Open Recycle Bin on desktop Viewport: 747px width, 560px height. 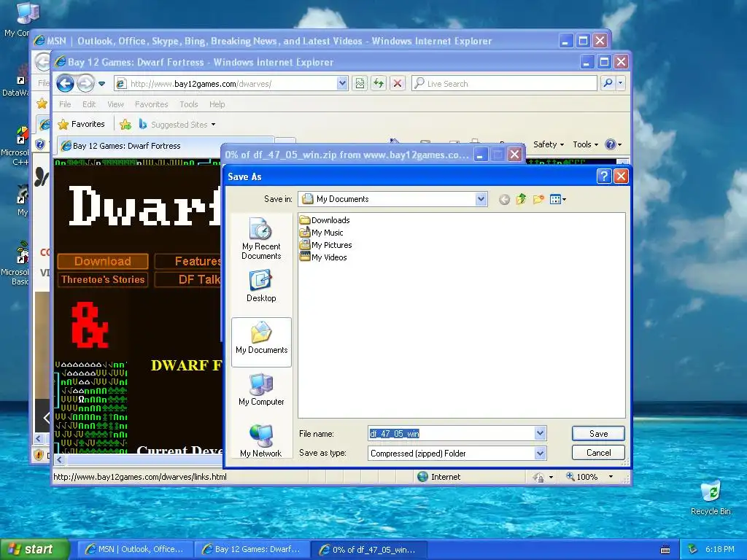pos(711,497)
